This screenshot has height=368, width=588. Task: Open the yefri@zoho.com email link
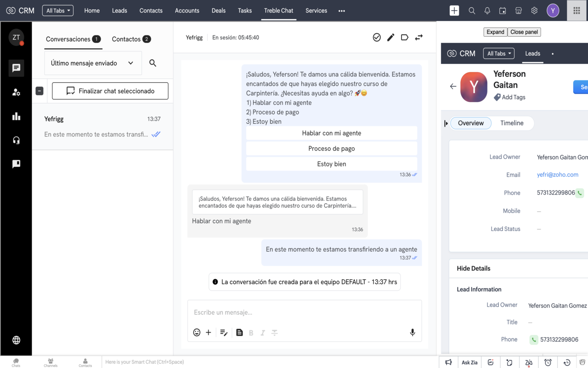[x=557, y=175]
